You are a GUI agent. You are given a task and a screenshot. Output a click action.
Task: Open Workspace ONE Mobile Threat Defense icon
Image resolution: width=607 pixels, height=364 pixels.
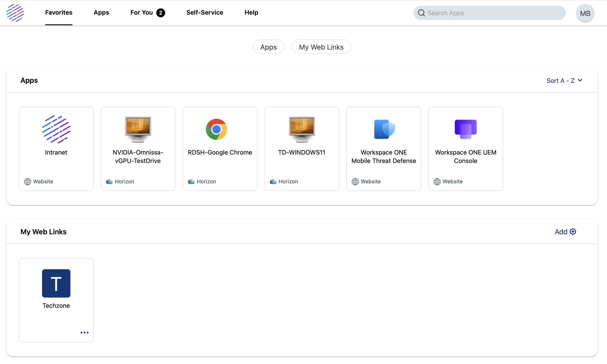(384, 129)
